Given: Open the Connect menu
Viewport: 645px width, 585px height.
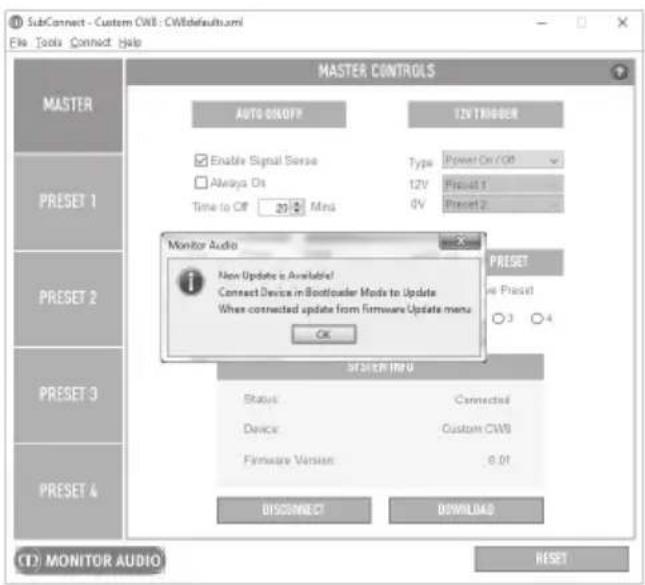Looking at the screenshot, I should pos(90,42).
